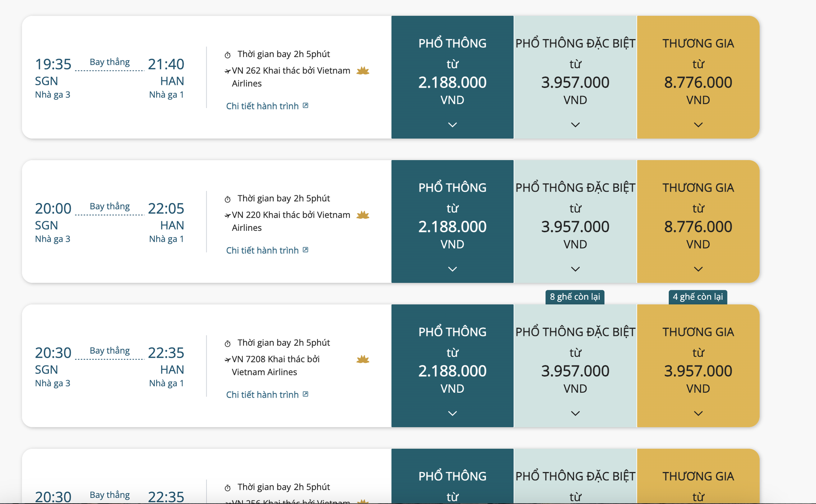Image resolution: width=816 pixels, height=504 pixels.
Task: Click the external-link icon on VN 220 itinerary link
Action: [306, 250]
